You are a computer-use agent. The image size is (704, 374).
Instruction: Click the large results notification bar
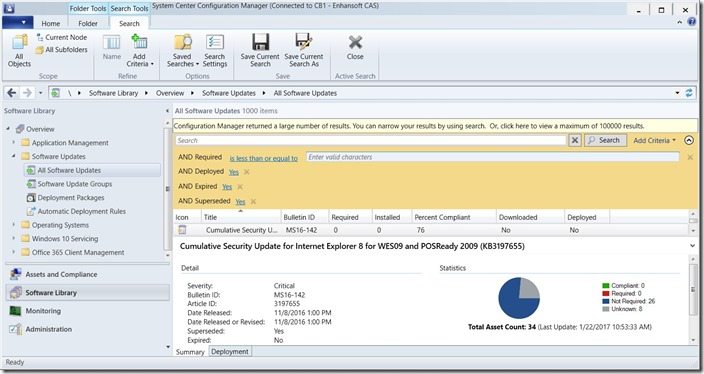tap(435, 126)
